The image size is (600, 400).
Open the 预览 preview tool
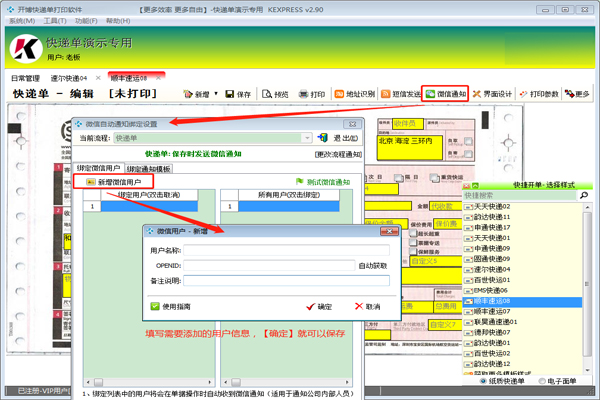[x=275, y=94]
